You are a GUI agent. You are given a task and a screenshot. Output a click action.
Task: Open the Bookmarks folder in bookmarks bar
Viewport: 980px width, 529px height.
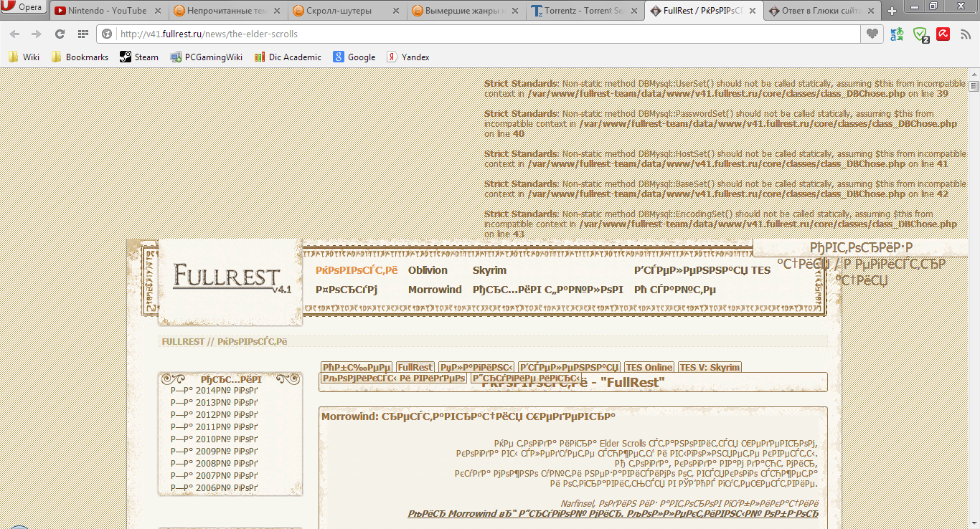pos(80,57)
